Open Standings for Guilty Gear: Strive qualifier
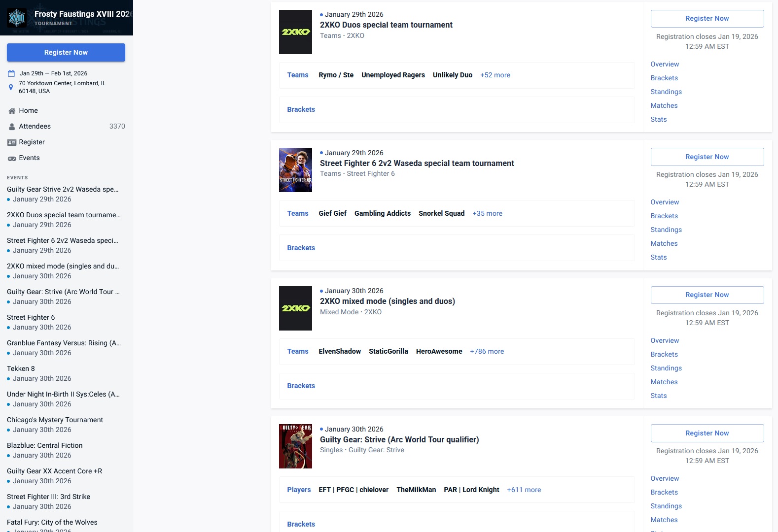 [666, 506]
